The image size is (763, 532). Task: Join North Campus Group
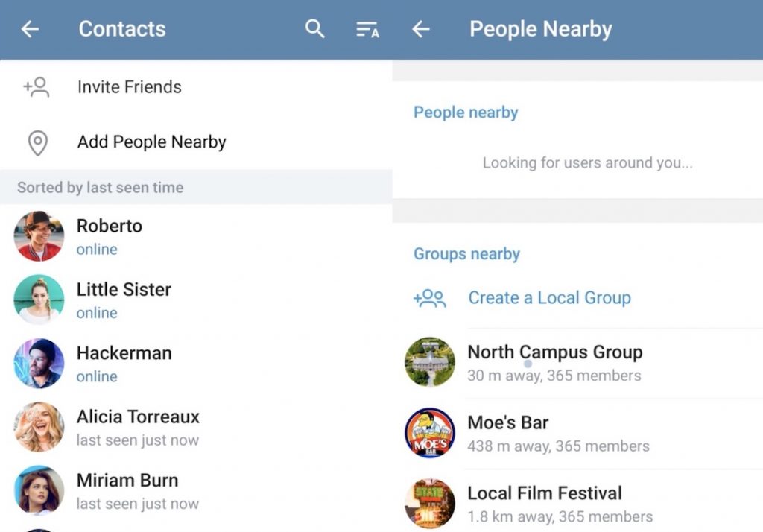(554, 352)
